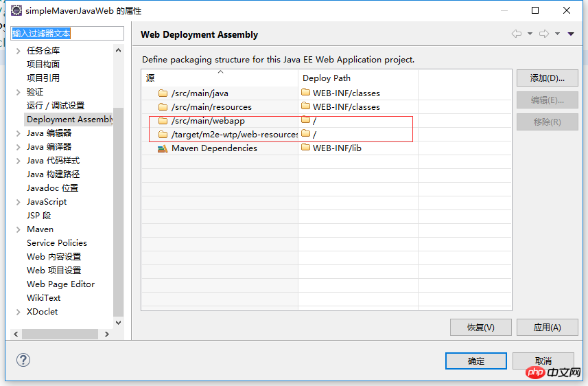Click the /src/main/webapp folder icon
The height and width of the screenshot is (386, 588).
point(163,121)
